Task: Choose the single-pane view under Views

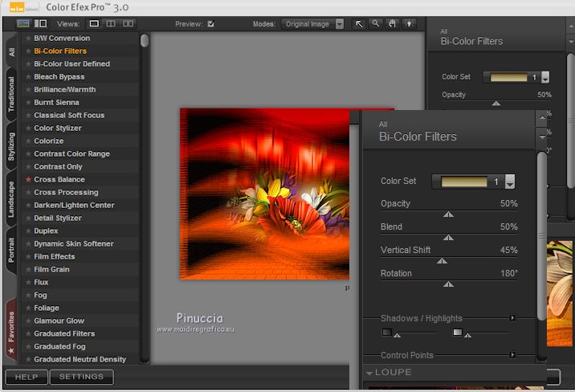Action: coord(94,24)
